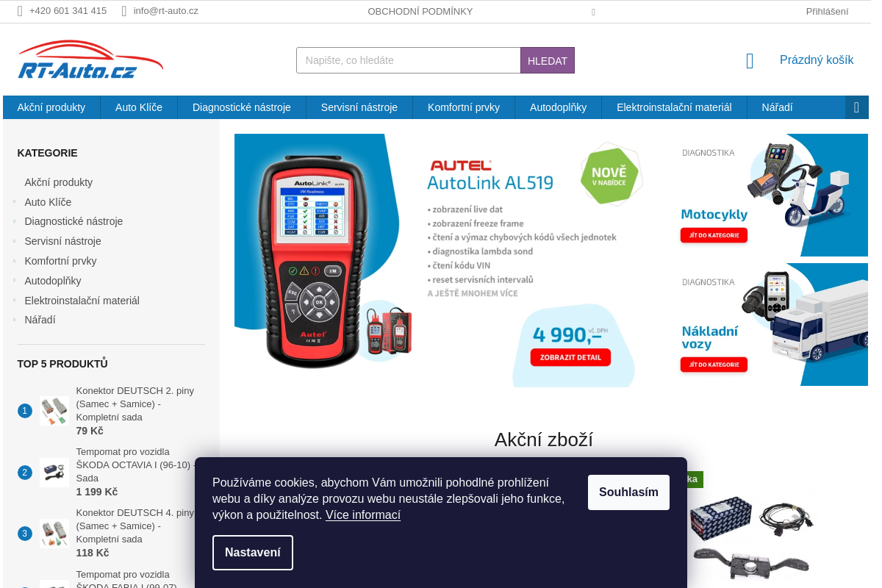
Task: Open the extra menu icon right of Nářadí
Action: [x=856, y=107]
